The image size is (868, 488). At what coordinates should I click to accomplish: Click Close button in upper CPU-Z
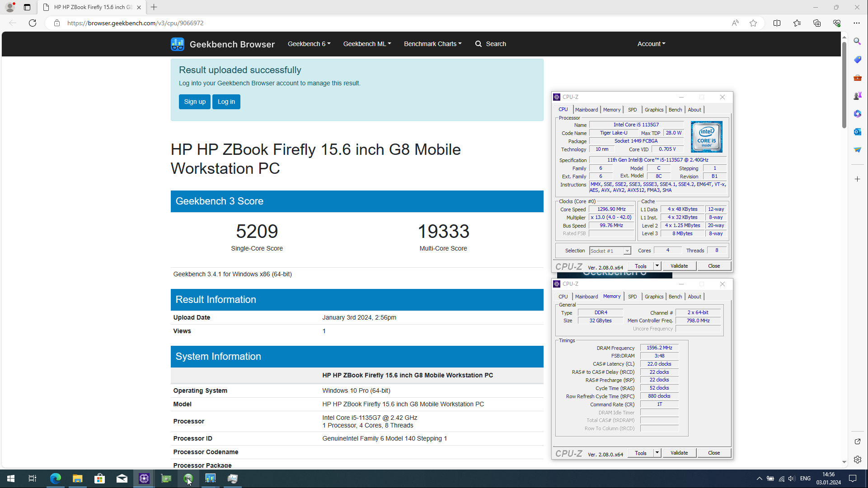[714, 266]
